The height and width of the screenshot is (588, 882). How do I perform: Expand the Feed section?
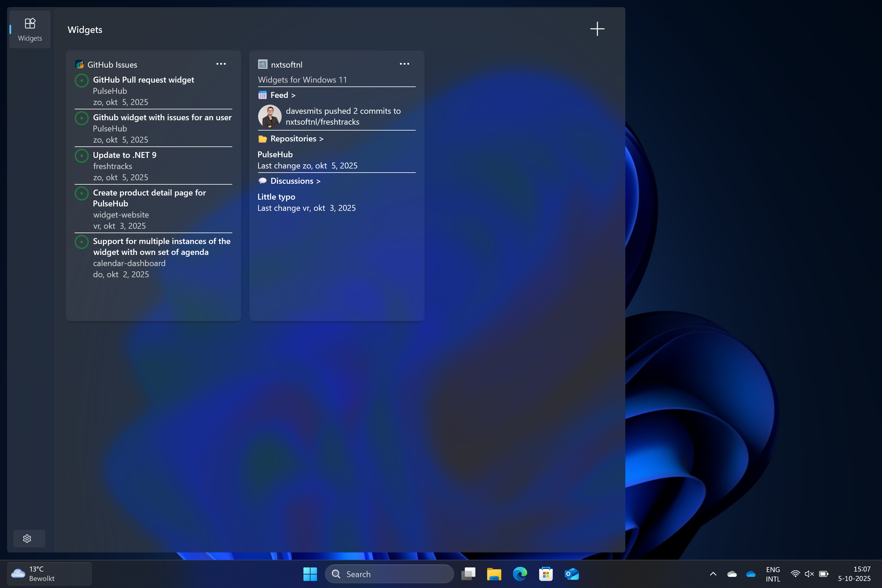(282, 95)
